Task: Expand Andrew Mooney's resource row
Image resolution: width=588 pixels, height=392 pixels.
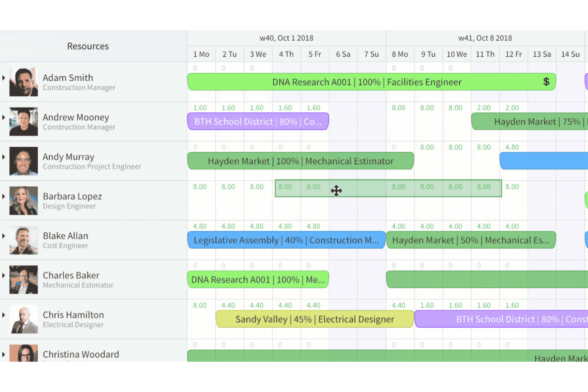Action: tap(4, 118)
